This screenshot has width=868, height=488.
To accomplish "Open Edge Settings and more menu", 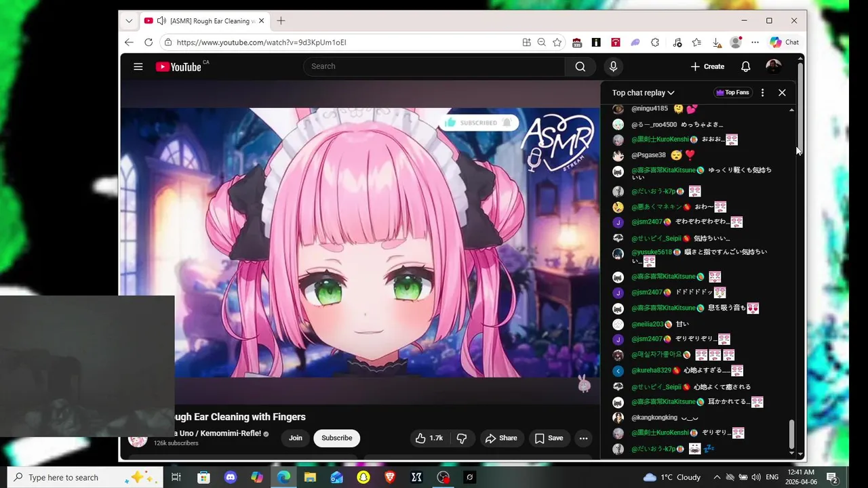I will [755, 42].
